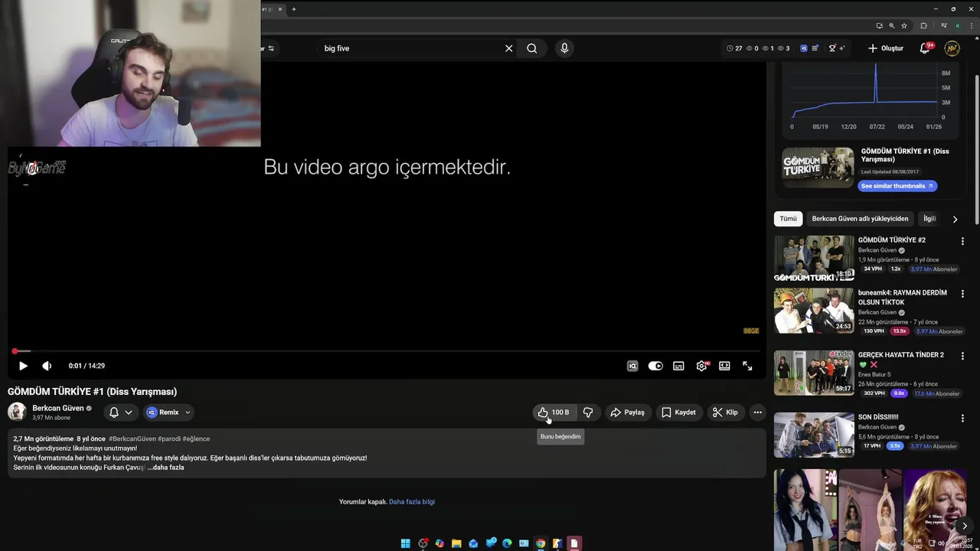
Task: Clear the search box with the X
Action: click(x=508, y=48)
